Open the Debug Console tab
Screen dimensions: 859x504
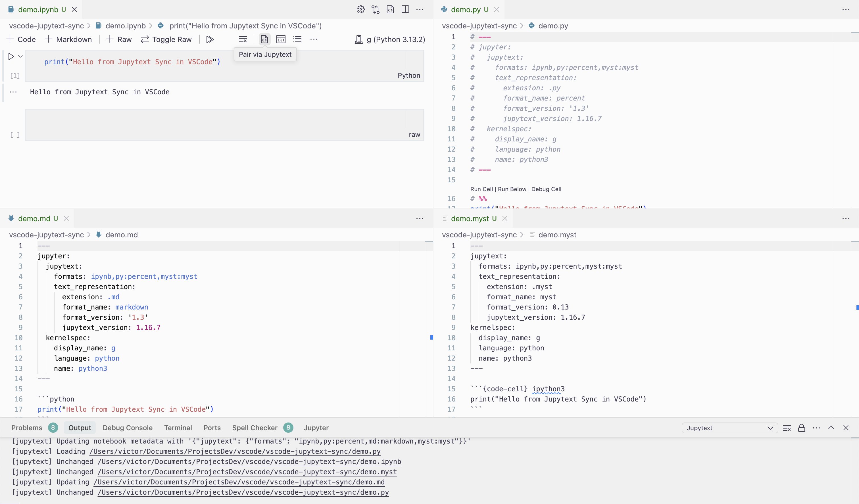point(128,428)
